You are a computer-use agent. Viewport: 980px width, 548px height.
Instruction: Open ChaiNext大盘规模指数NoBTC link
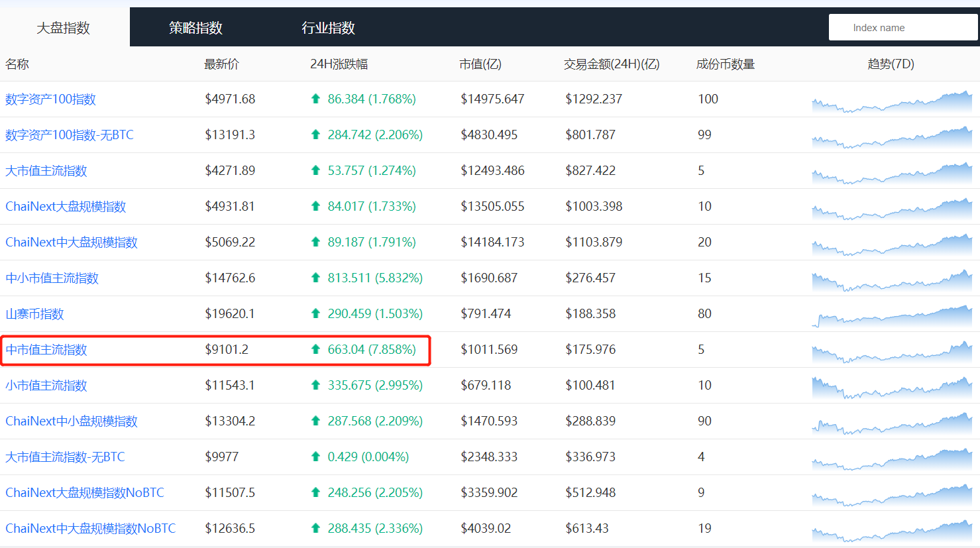click(x=85, y=493)
